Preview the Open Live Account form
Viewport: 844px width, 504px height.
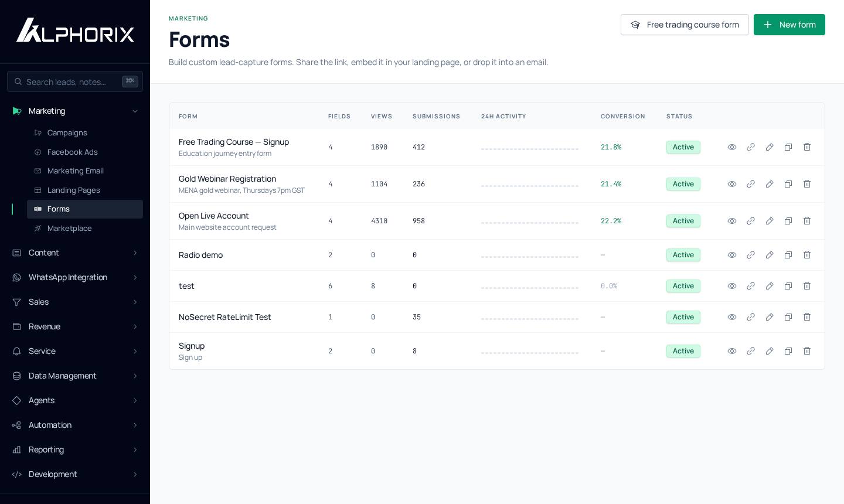(732, 221)
